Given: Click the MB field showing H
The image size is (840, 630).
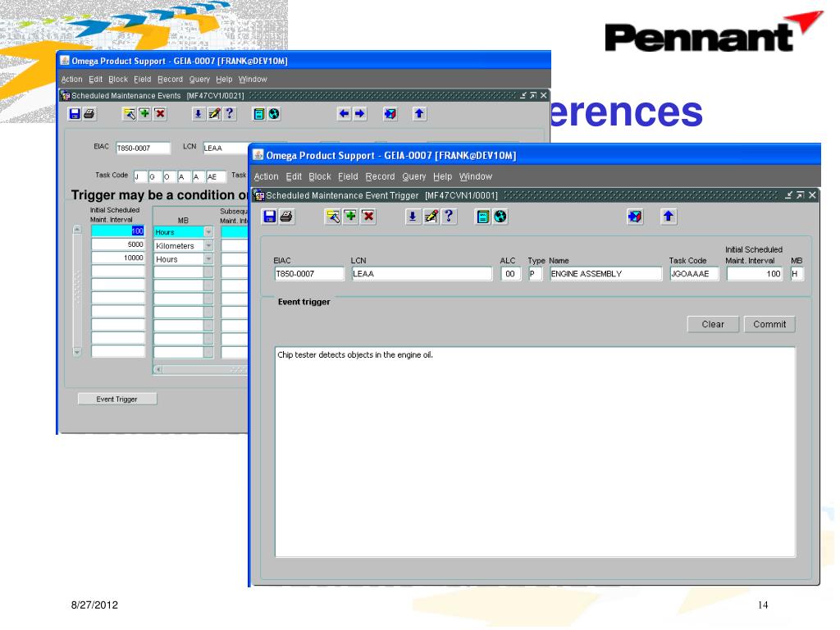Looking at the screenshot, I should pos(797,274).
